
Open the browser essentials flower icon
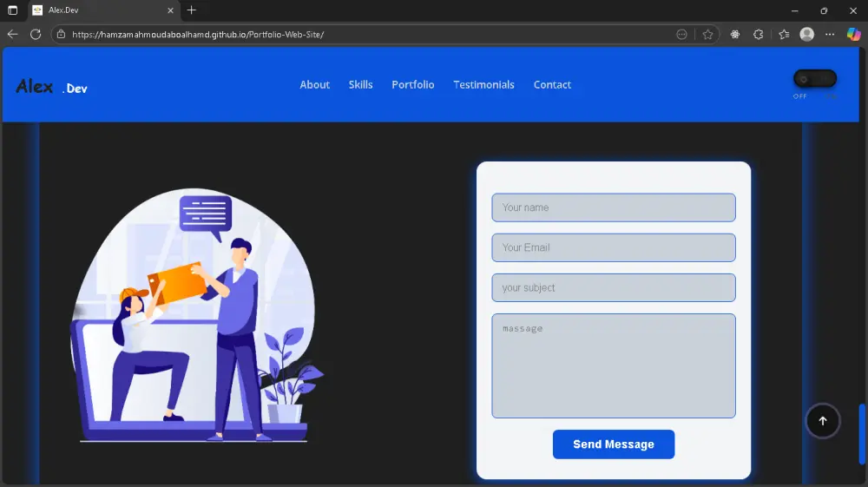coord(734,35)
